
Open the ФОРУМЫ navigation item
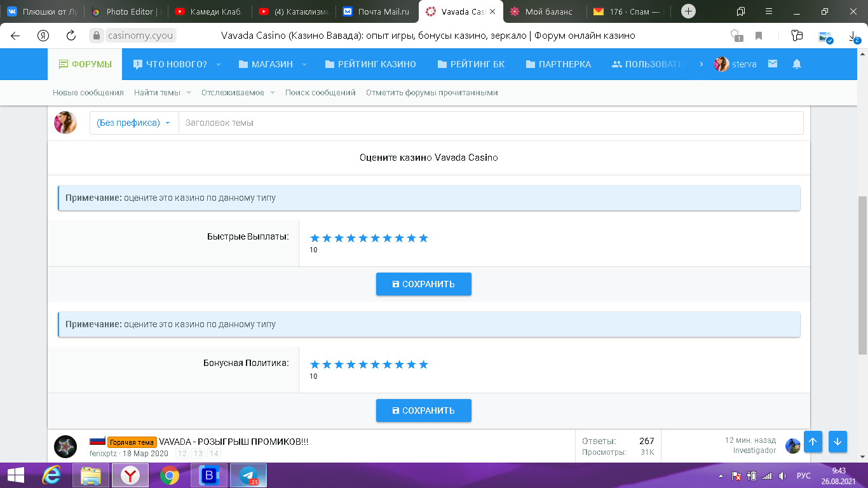[x=85, y=64]
